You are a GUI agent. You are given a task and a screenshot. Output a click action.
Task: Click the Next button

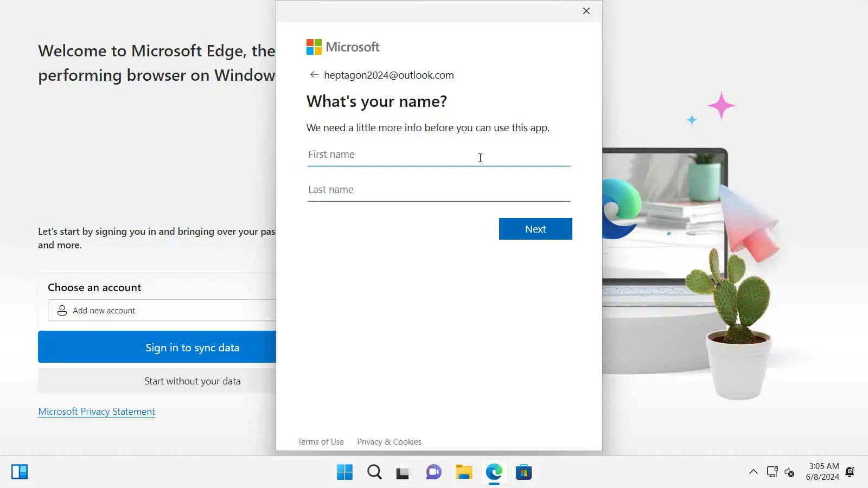[x=535, y=229]
